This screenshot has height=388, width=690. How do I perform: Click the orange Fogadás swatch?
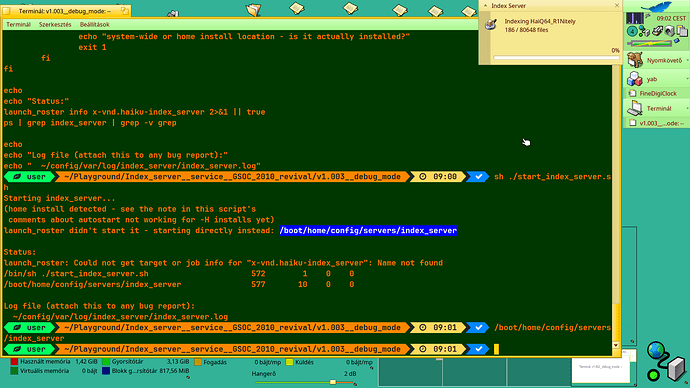pyautogui.click(x=198, y=362)
